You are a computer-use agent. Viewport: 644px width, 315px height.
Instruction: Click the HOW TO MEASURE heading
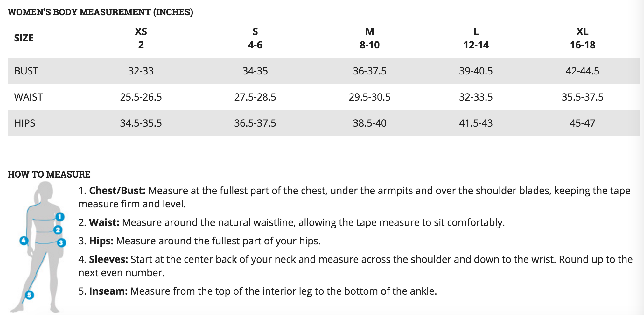coord(49,174)
